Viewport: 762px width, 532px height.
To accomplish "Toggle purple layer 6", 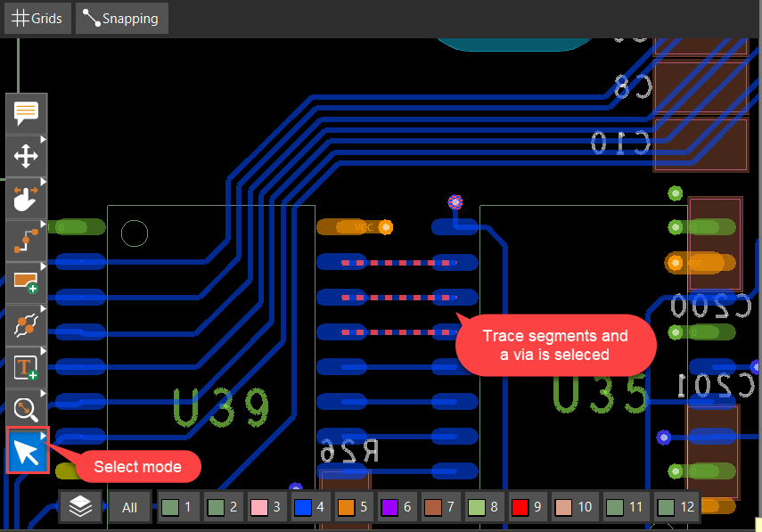I will tap(397, 507).
